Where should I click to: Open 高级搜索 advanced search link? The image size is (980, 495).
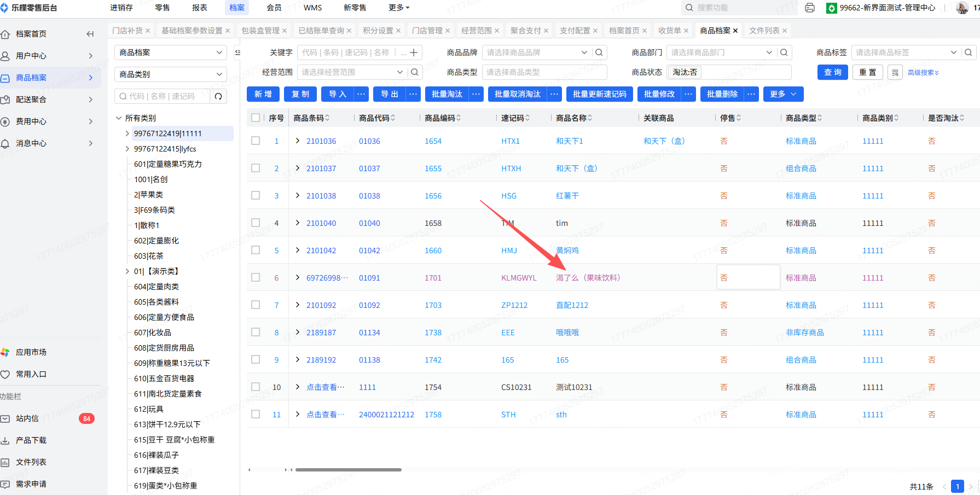pos(923,72)
